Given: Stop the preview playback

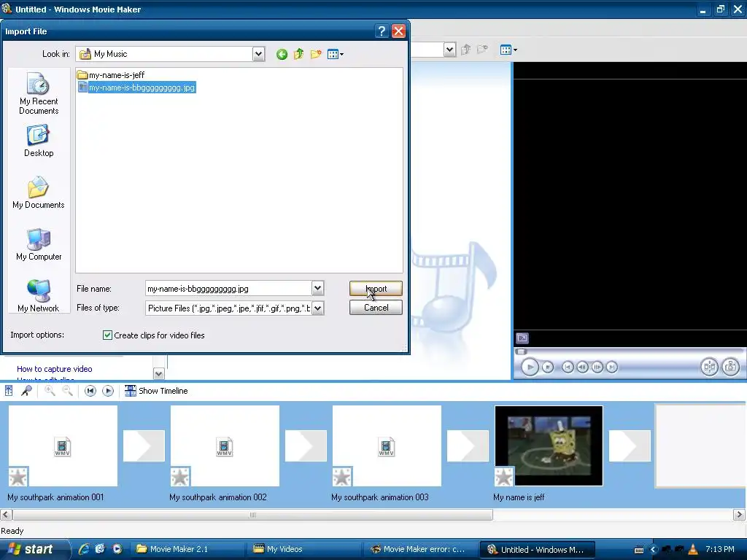Looking at the screenshot, I should pyautogui.click(x=548, y=367).
